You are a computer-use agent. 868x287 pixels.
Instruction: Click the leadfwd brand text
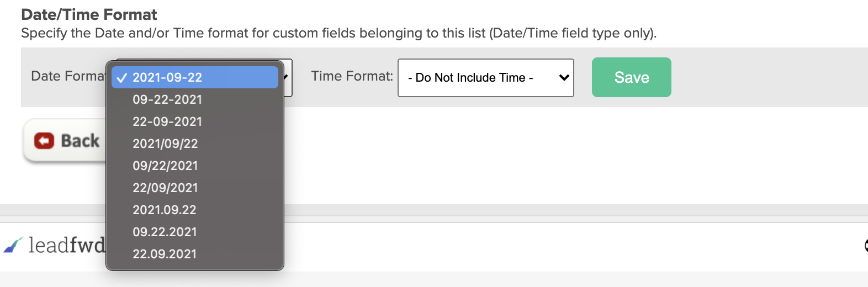point(67,245)
